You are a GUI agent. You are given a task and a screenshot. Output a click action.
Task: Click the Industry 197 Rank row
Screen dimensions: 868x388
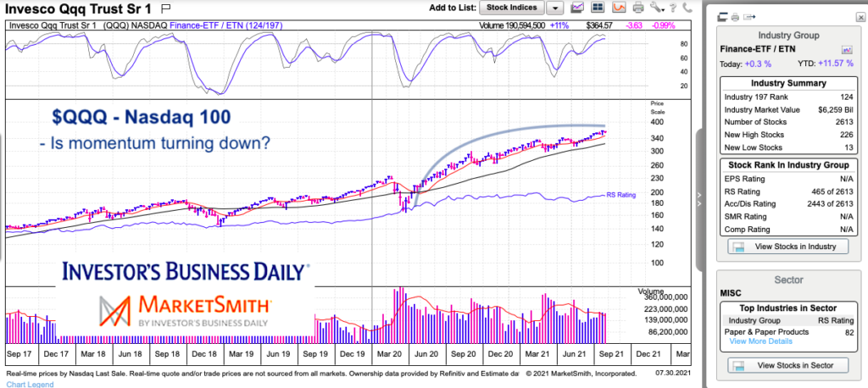(x=787, y=97)
